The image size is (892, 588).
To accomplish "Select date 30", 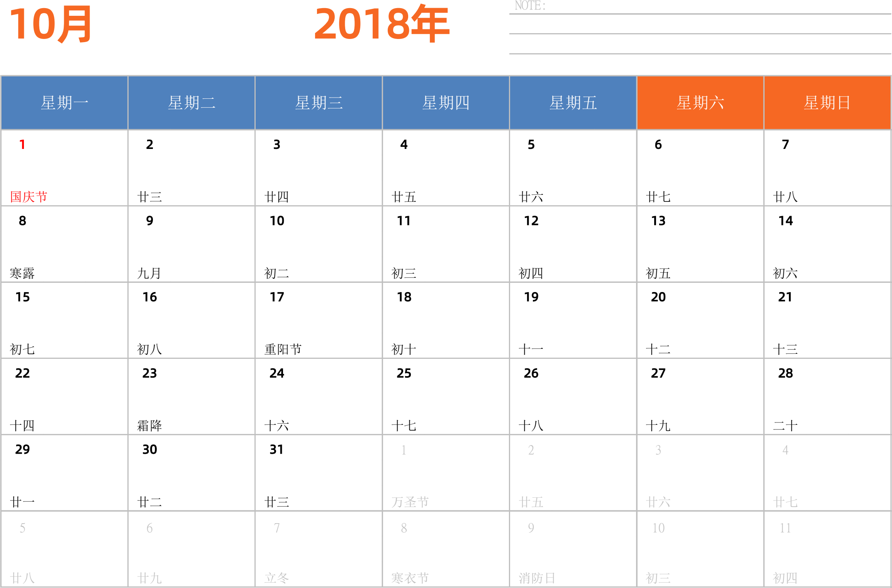I will point(149,449).
